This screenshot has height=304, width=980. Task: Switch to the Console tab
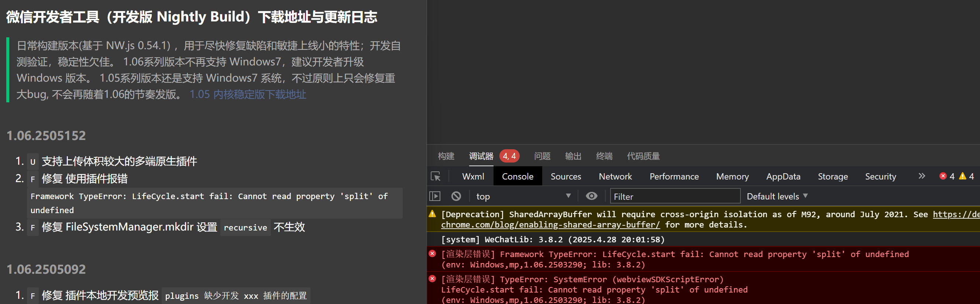click(x=517, y=177)
